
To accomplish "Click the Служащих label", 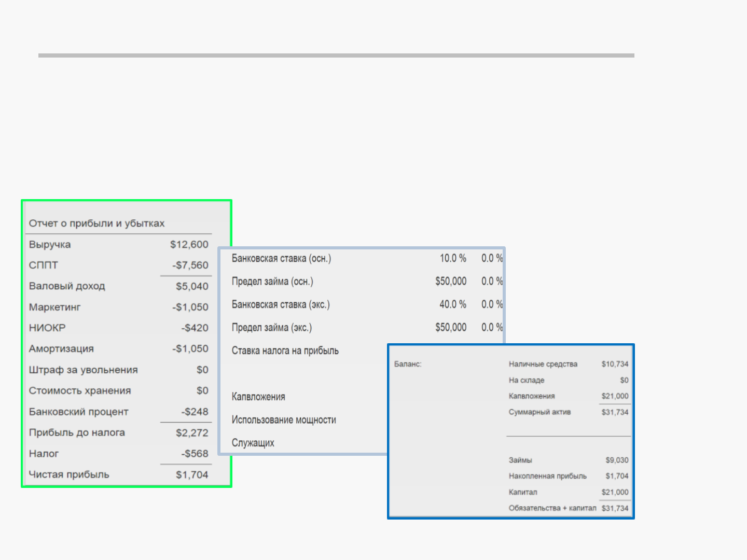I will click(x=253, y=443).
